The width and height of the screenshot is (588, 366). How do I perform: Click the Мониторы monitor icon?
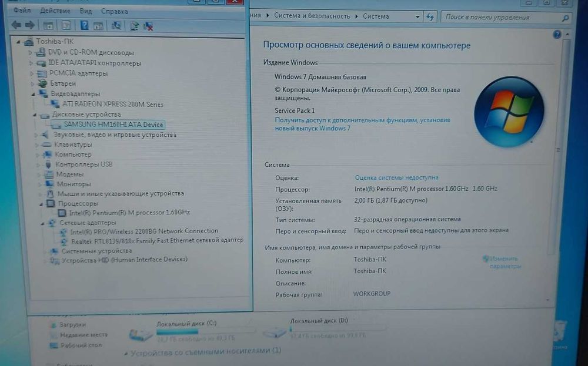[49, 183]
